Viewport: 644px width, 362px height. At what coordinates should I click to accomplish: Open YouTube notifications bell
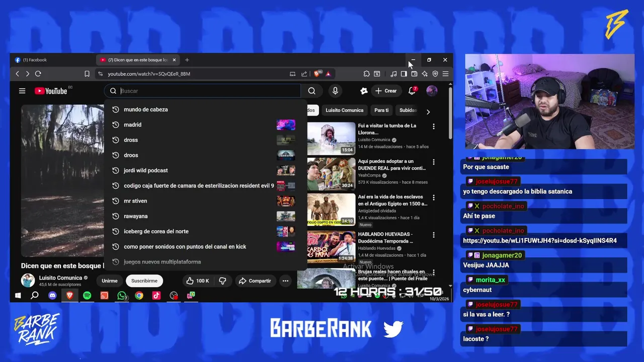point(412,91)
